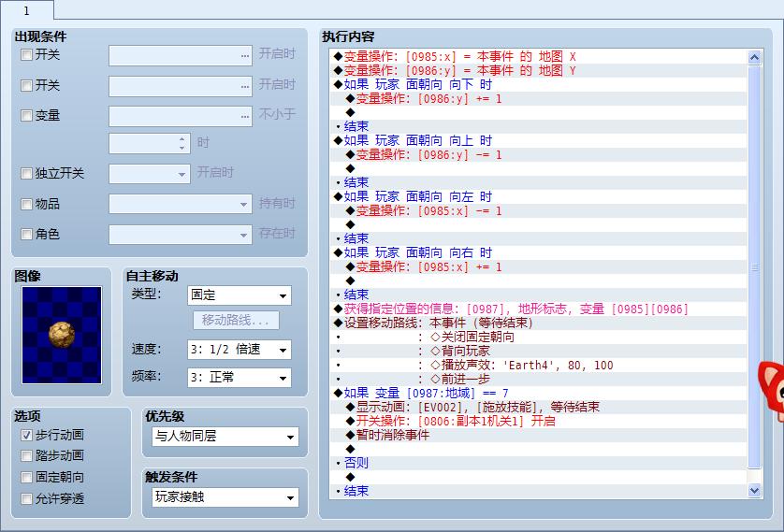Open first 开关 selector ellipsis field
The image size is (784, 532).
pyautogui.click(x=181, y=55)
